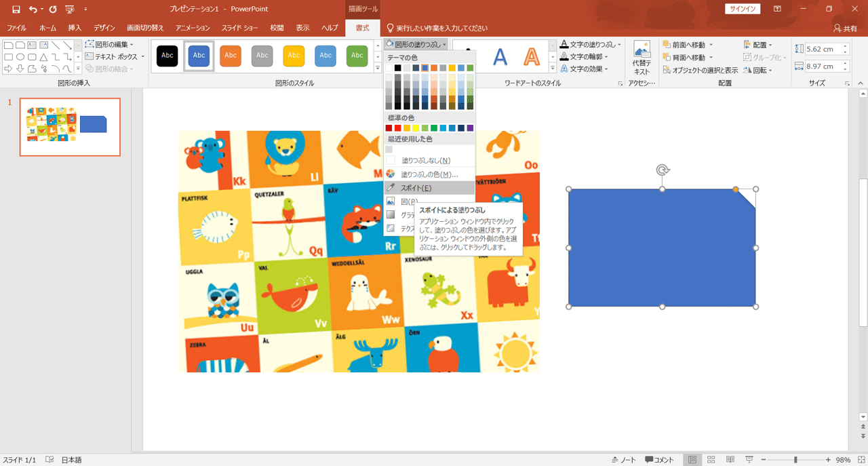Click the Redo/Repeat icon
The height and width of the screenshot is (466, 868).
pos(53,9)
